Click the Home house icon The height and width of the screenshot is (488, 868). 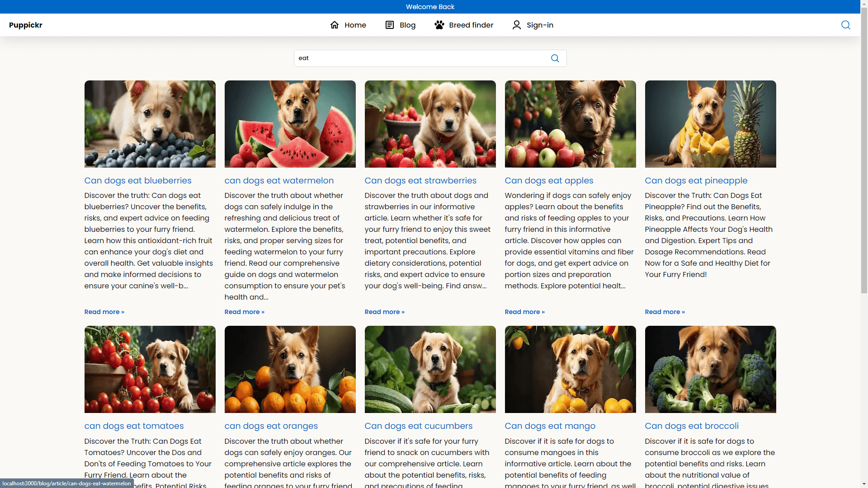(x=334, y=25)
